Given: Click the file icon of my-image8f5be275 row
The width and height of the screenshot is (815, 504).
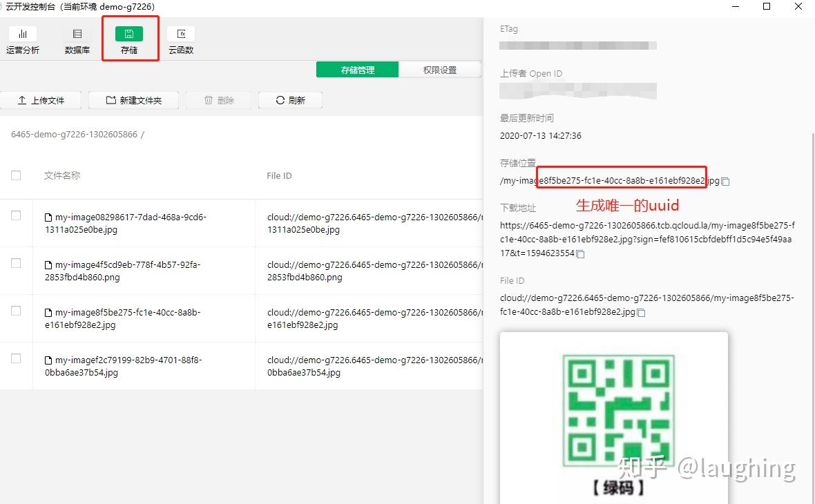Looking at the screenshot, I should click(x=48, y=313).
